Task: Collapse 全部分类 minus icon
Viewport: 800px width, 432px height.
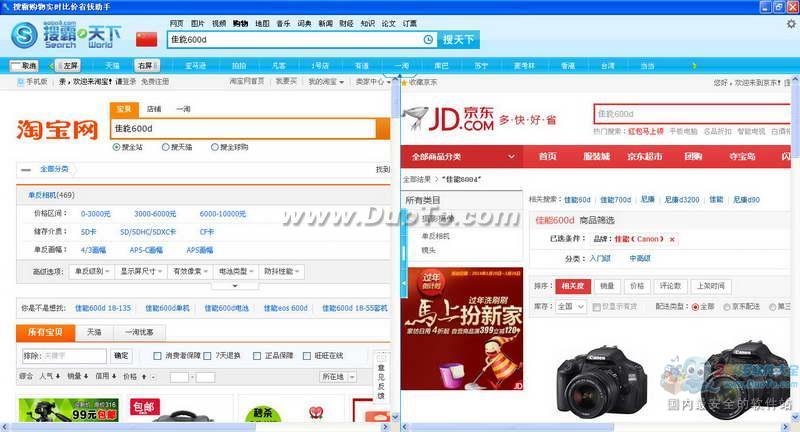Action: click(26, 169)
